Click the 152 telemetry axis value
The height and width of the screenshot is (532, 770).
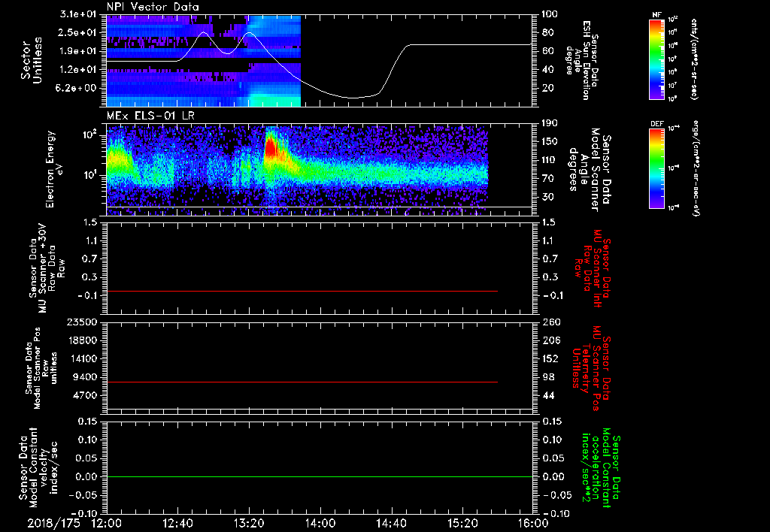tap(551, 358)
